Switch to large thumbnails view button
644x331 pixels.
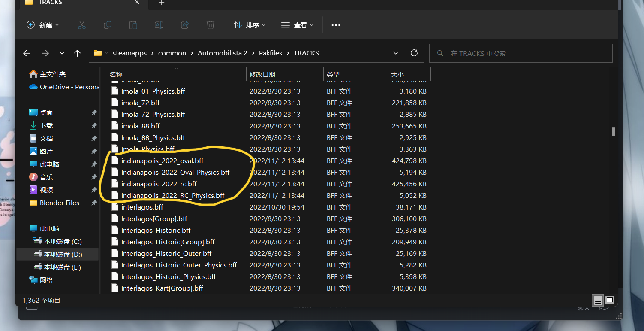pos(610,300)
